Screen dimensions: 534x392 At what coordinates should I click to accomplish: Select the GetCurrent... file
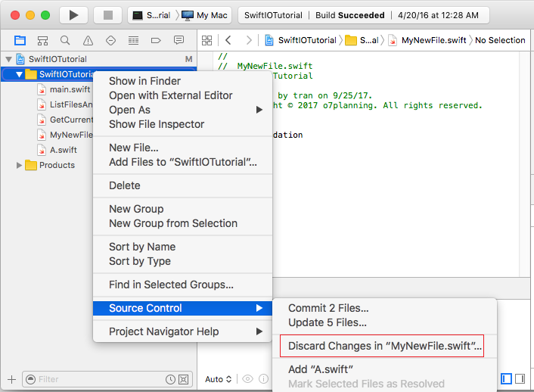[65, 120]
